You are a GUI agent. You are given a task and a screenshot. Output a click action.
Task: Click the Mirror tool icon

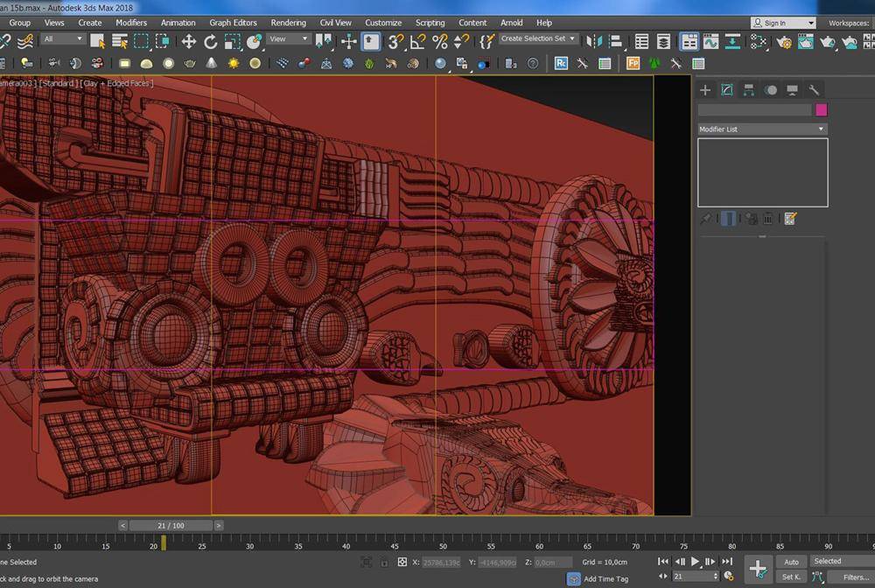coord(594,41)
